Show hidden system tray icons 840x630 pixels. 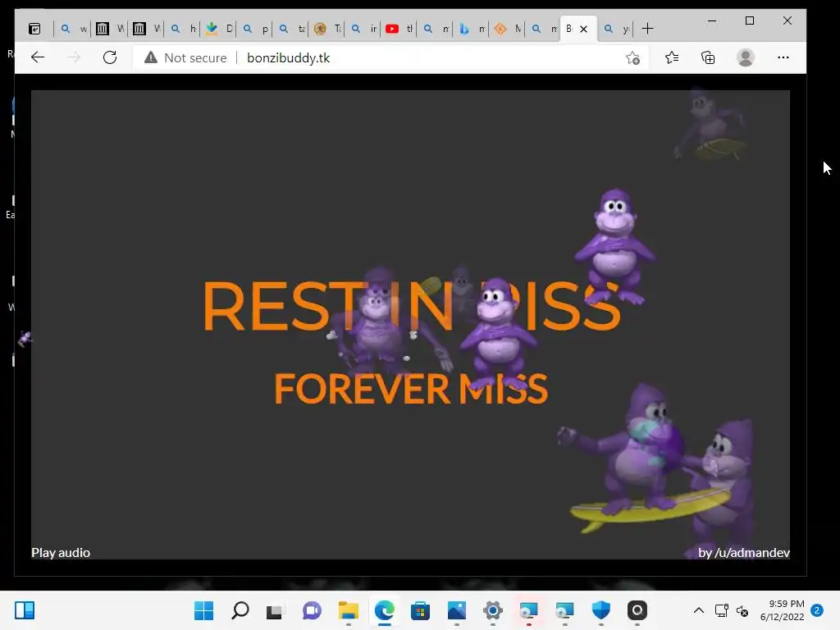699,610
